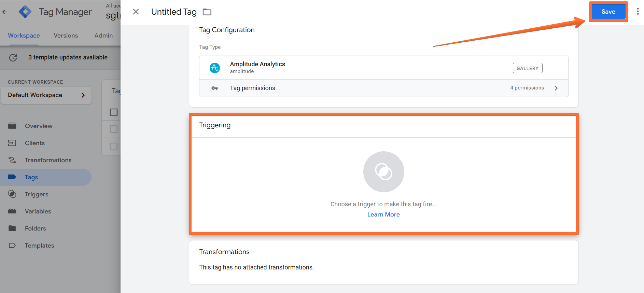Click the Tags sidebar icon
The width and height of the screenshot is (644, 293).
coord(12,177)
